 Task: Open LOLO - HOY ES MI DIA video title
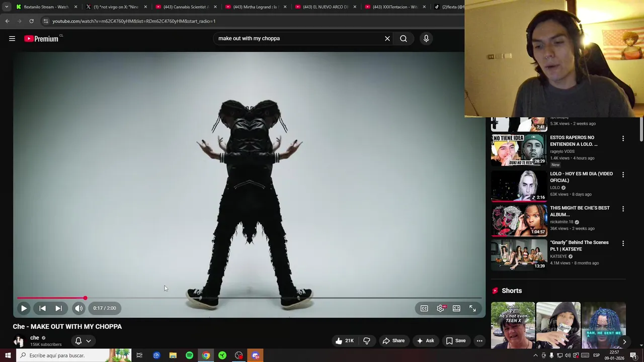581,177
